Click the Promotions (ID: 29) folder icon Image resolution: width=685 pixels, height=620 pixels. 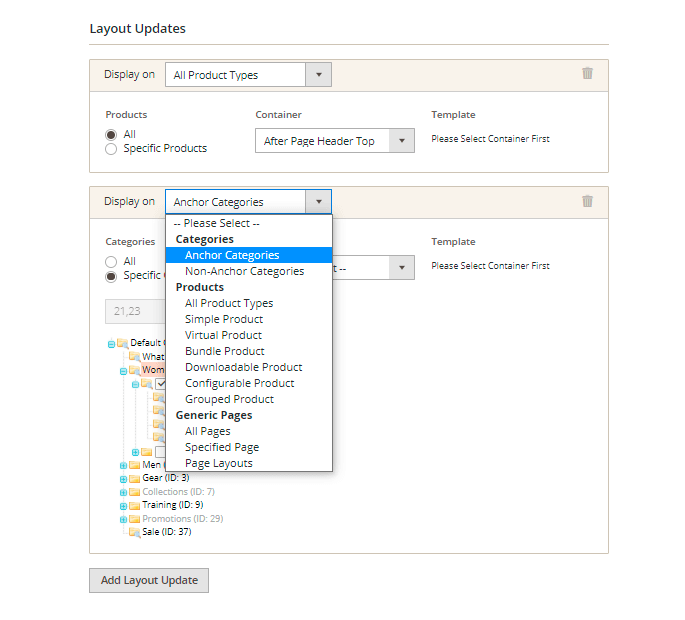click(134, 519)
